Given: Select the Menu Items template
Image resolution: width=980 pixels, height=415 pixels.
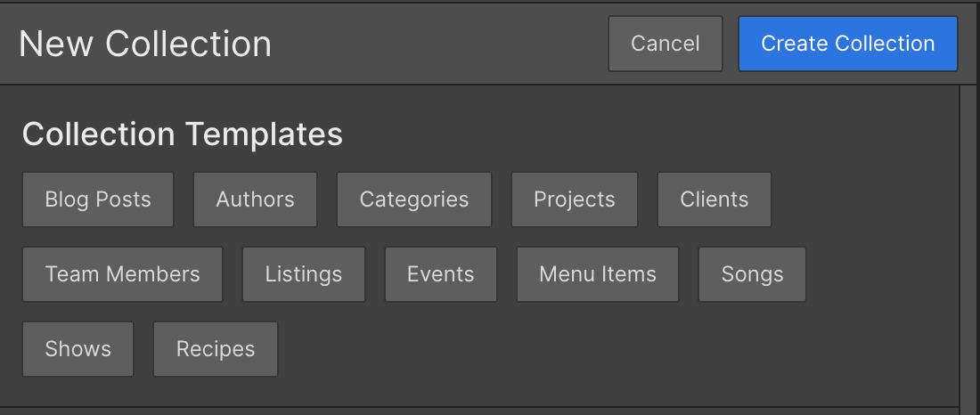Looking at the screenshot, I should [x=598, y=274].
